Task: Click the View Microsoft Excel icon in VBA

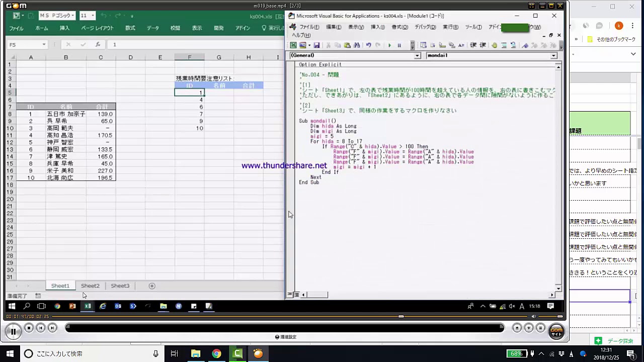Action: 293,45
